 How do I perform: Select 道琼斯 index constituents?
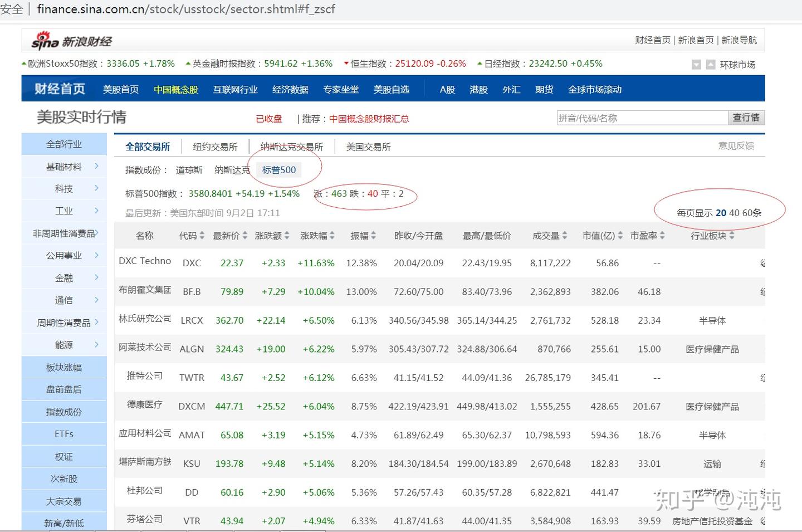[x=189, y=170]
